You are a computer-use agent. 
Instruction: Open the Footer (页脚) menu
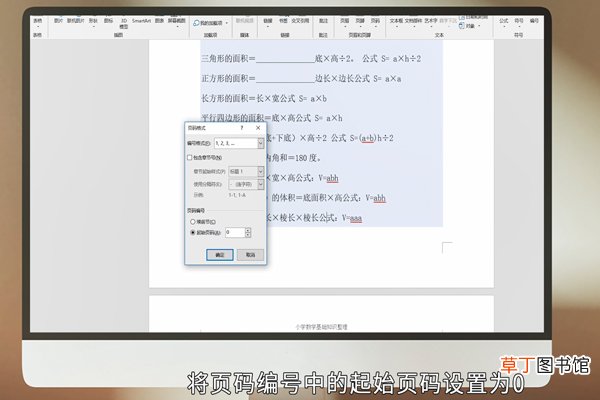pos(360,23)
